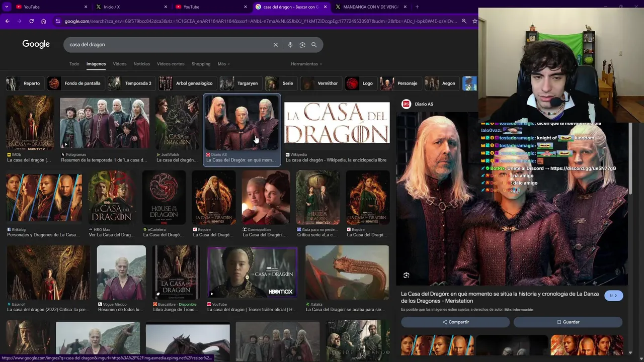Image resolution: width=644 pixels, height=362 pixels.
Task: Filter by Targaryen chip
Action: point(240,83)
